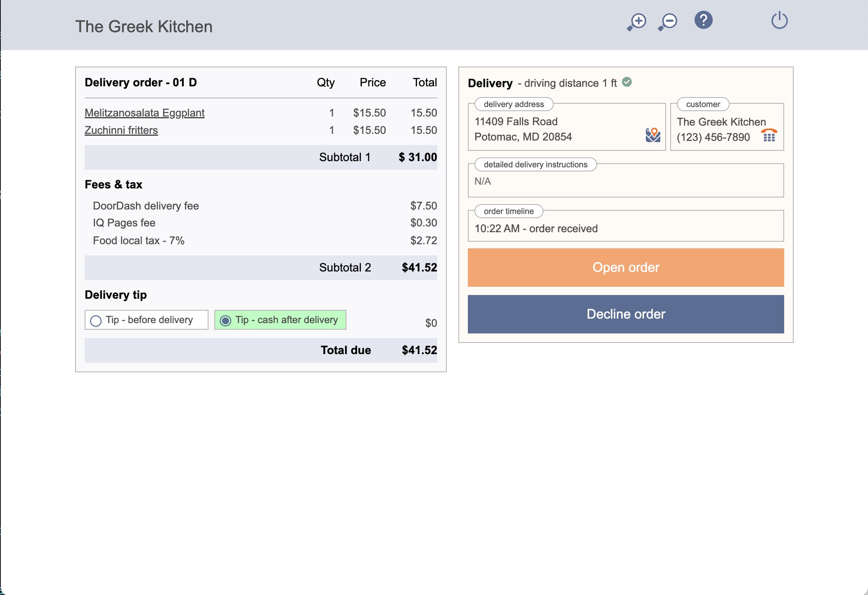Open Melitzanosalata Eggplant item link
The height and width of the screenshot is (595, 868).
145,113
